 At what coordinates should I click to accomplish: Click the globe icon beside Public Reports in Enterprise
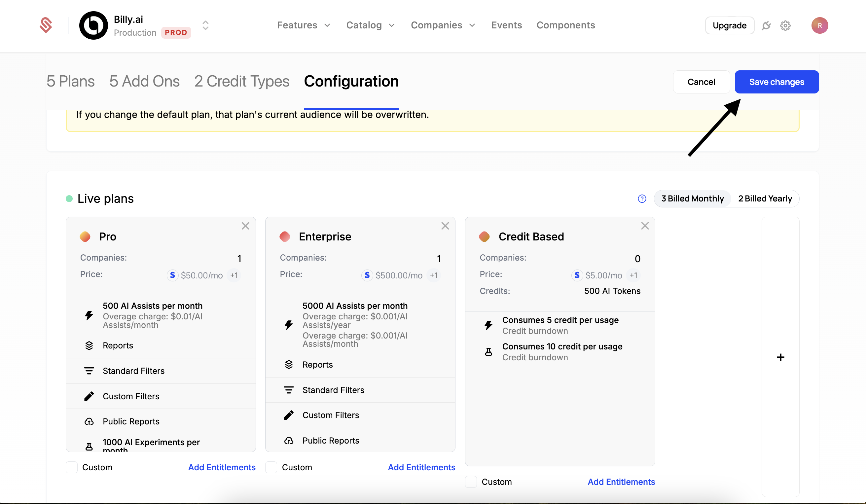(289, 441)
